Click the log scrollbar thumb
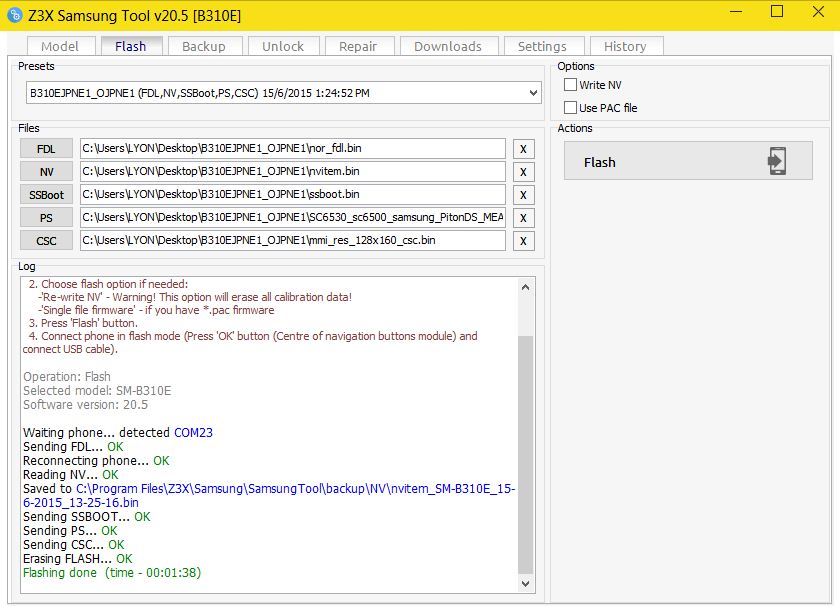 pos(526,454)
